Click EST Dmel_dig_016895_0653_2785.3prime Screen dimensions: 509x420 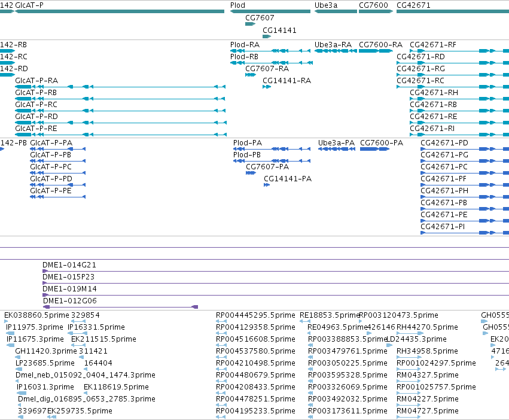click(x=87, y=399)
